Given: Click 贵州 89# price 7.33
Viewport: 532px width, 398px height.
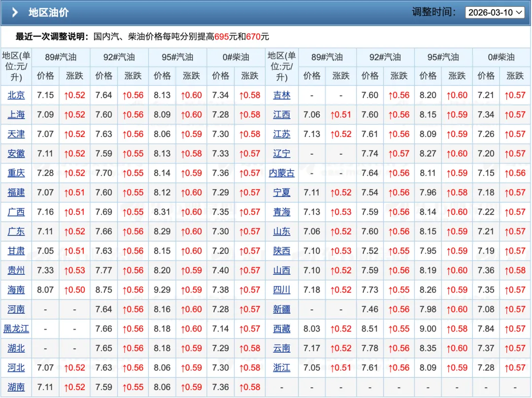Looking at the screenshot, I should (x=45, y=270).
